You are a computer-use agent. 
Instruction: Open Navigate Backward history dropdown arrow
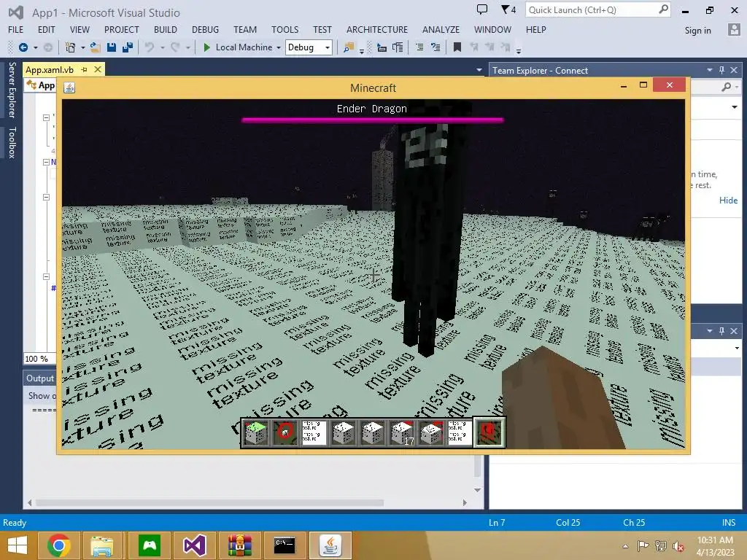(x=35, y=47)
